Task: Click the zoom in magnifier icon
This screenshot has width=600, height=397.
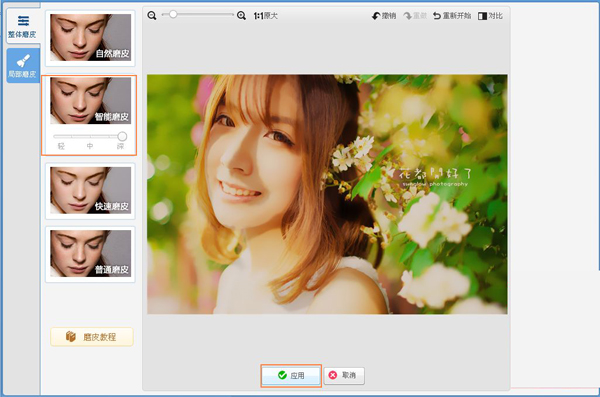Action: click(x=241, y=16)
